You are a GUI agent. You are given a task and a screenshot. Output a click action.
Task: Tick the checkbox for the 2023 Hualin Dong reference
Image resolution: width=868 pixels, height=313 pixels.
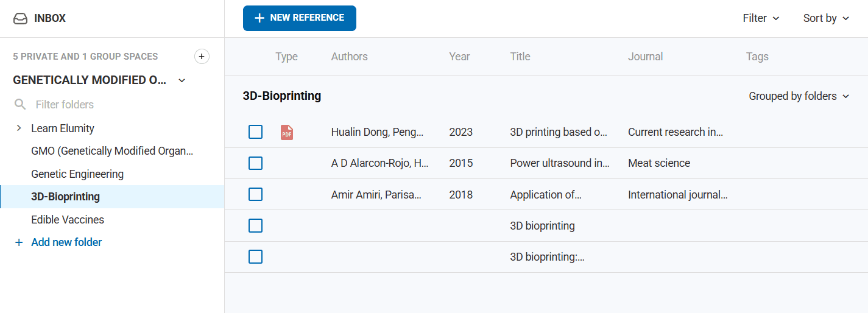256,132
